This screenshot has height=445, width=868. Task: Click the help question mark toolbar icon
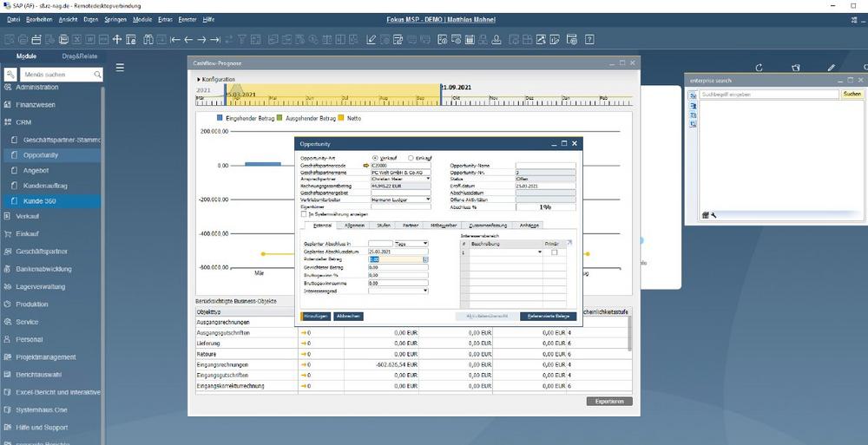click(589, 39)
